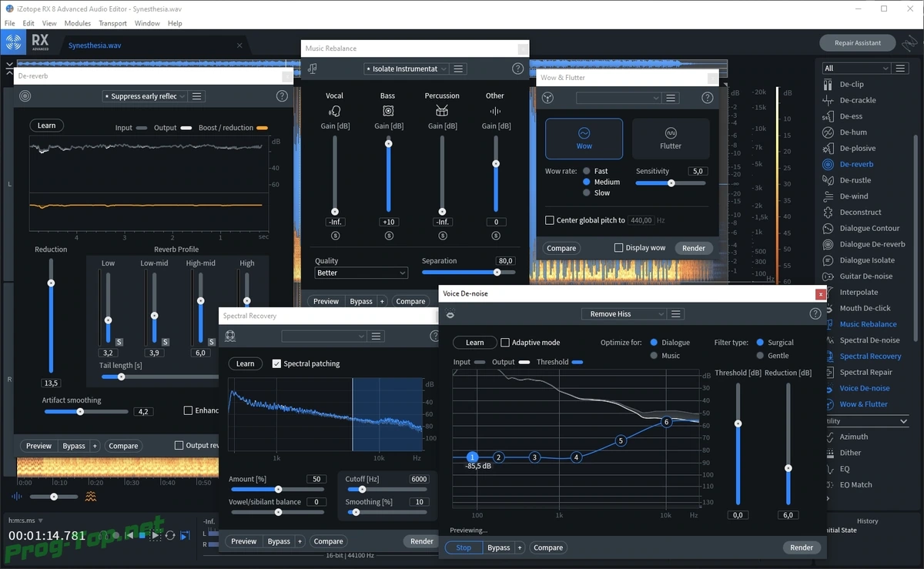The image size is (924, 569).
Task: Open the De-wind module icon
Action: pyautogui.click(x=828, y=196)
